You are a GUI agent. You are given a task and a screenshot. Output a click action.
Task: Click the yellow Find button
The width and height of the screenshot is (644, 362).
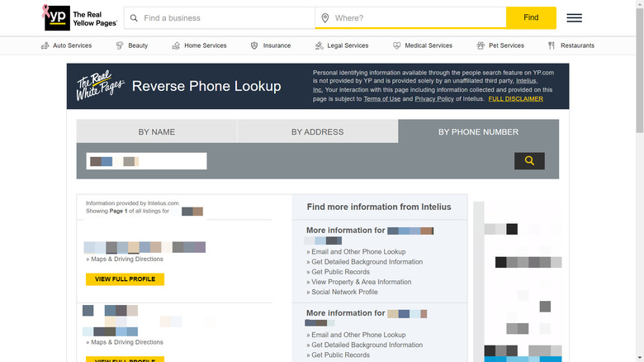[x=531, y=17]
